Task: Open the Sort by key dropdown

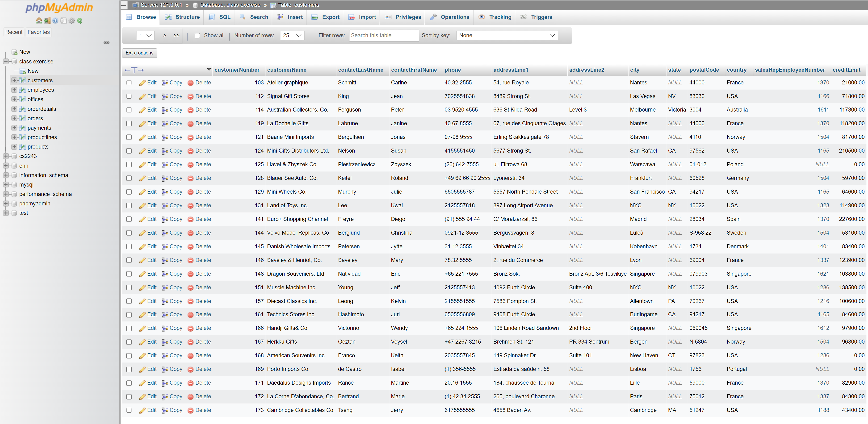Action: pyautogui.click(x=507, y=36)
